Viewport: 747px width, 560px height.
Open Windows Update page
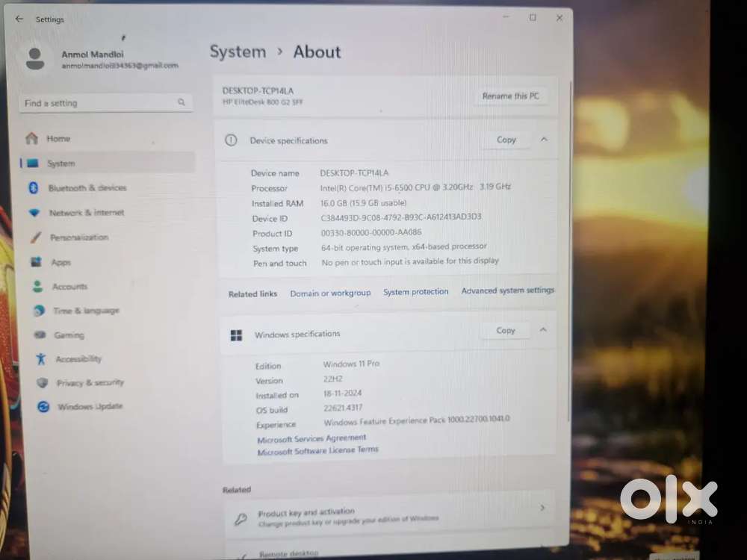point(90,407)
